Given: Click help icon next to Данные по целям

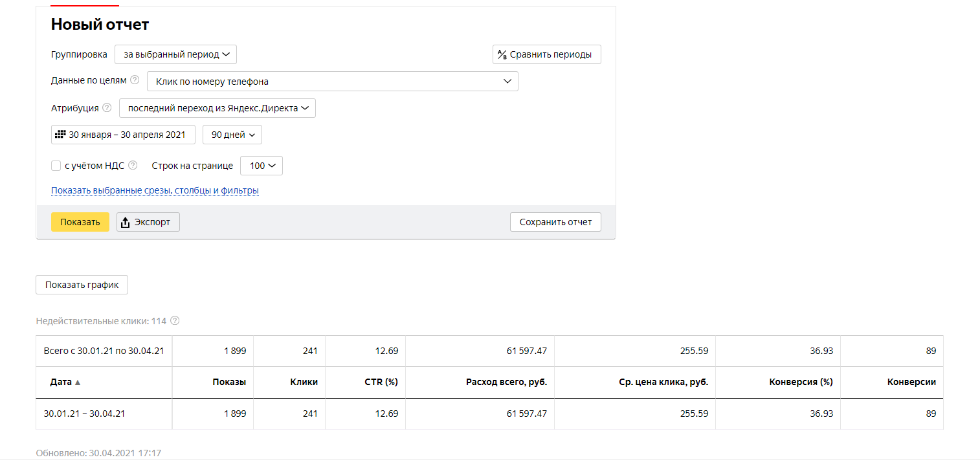Looking at the screenshot, I should click(x=135, y=80).
